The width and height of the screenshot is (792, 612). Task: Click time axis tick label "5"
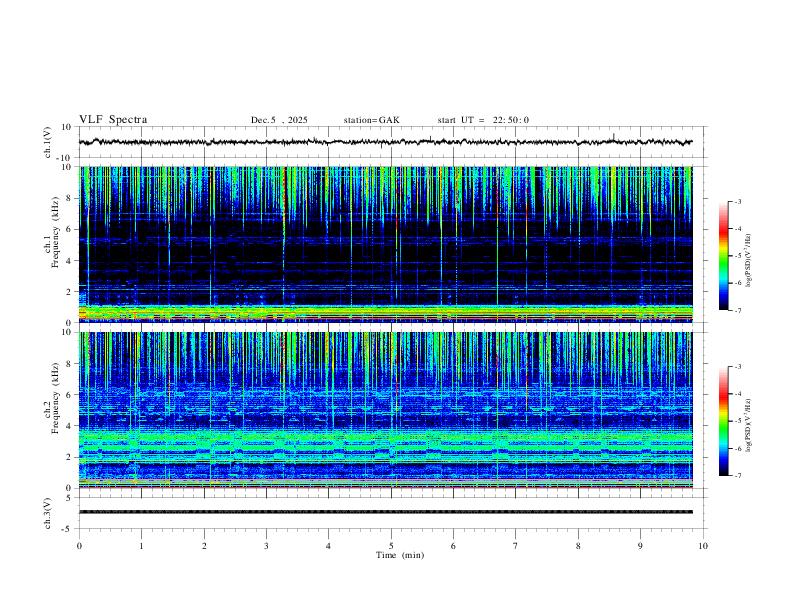(391, 546)
